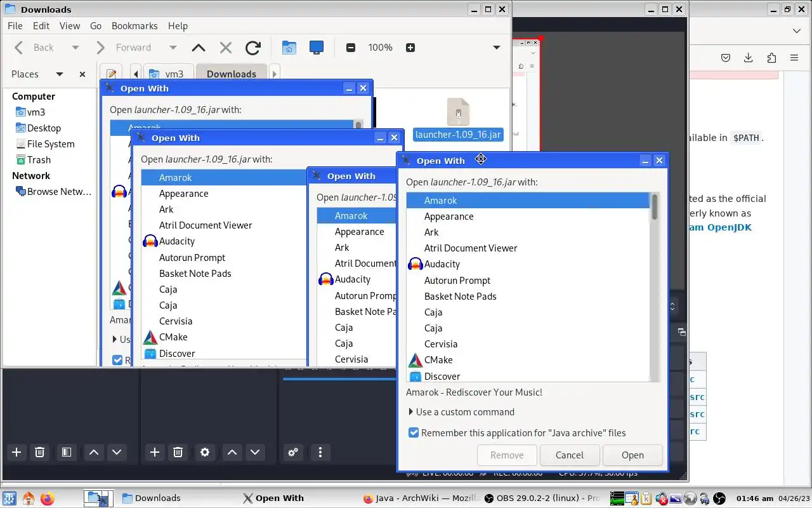Open the Edit menu in Caja
Viewport: 812px width, 508px height.
coord(41,25)
